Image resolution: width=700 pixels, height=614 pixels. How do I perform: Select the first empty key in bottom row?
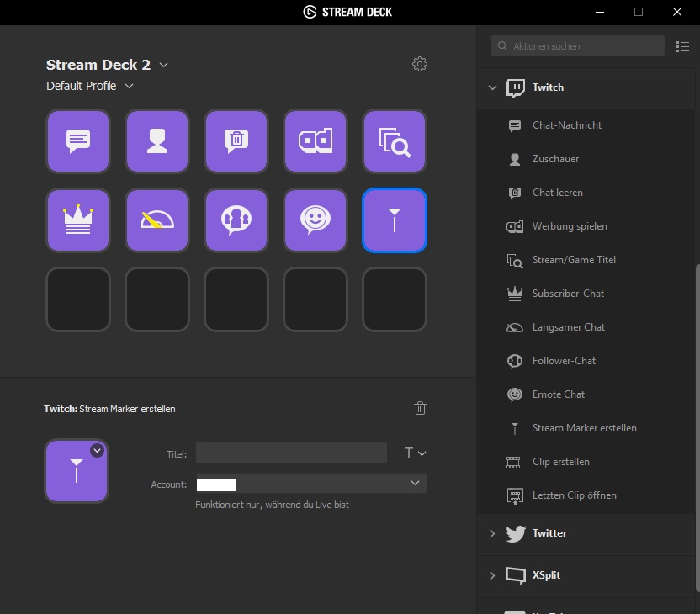coord(78,299)
